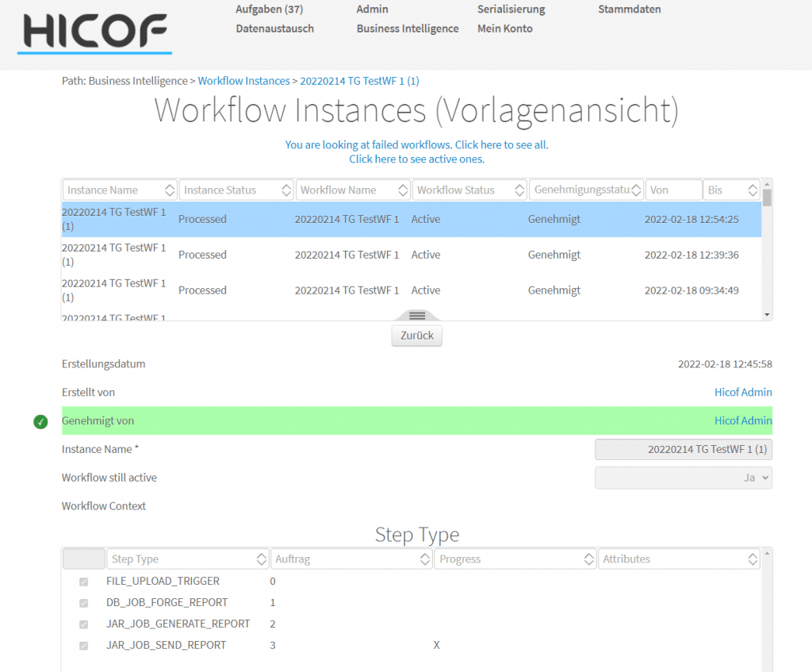The image size is (812, 672).
Task: Open Aufgaben (37) menu
Action: point(270,10)
